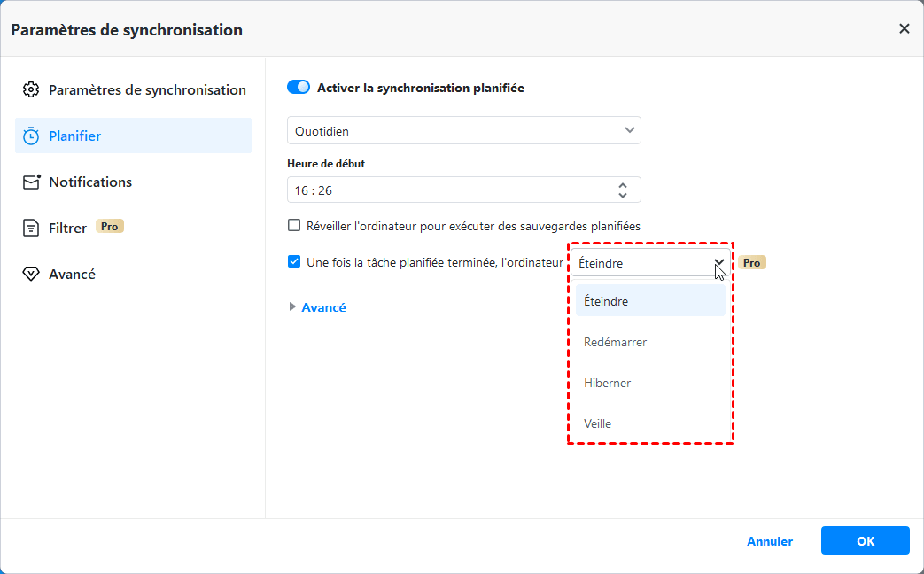Disable the scheduled synchronisation toggle

coord(299,88)
